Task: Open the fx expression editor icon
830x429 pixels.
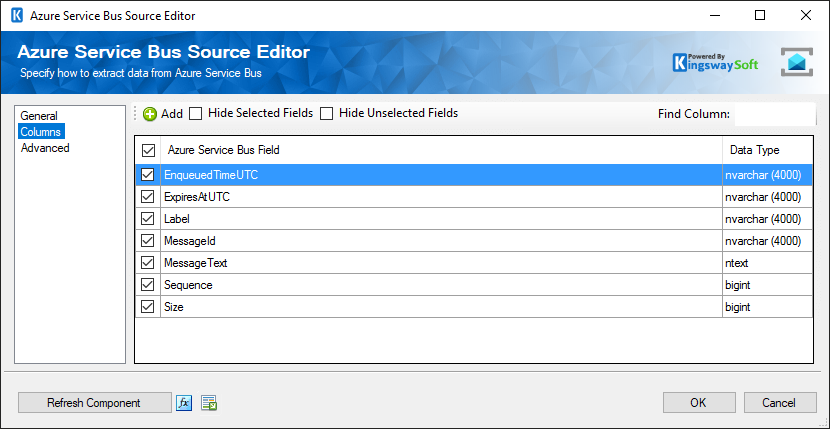Action: tap(184, 403)
